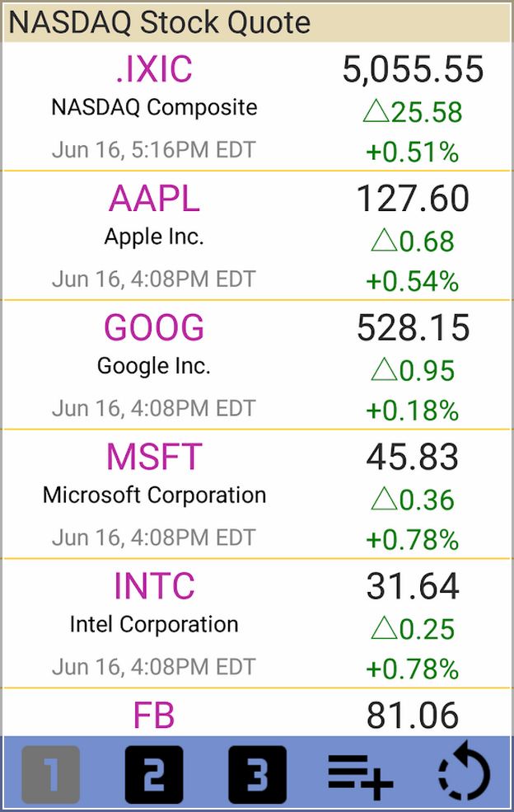The image size is (514, 812).
Task: Switch to watchlist page 1
Action: point(51,774)
